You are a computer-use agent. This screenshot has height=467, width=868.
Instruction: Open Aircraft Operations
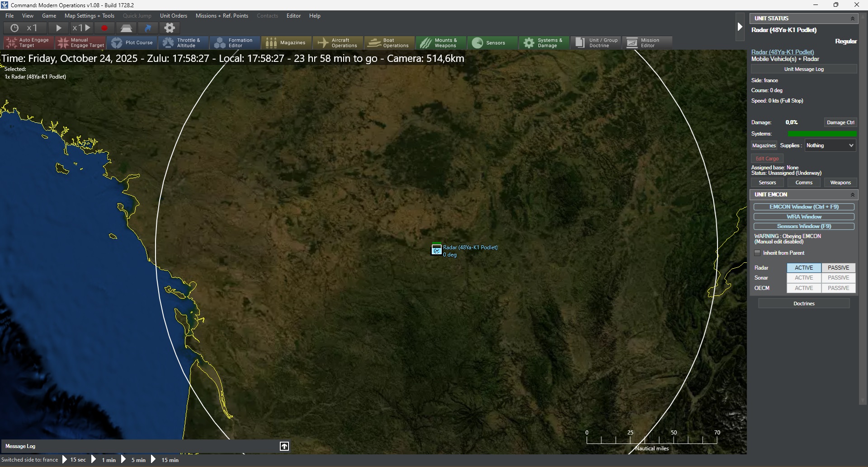(x=338, y=43)
